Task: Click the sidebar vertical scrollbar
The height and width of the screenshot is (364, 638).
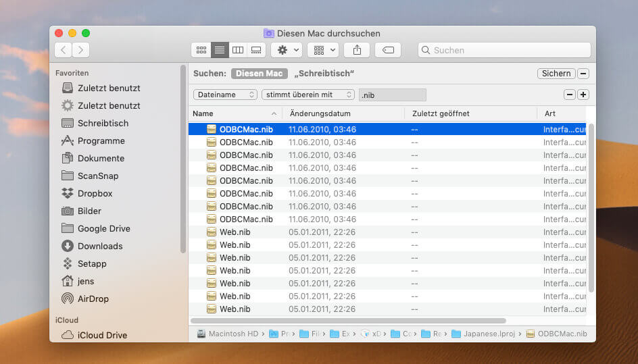Action: [x=183, y=159]
